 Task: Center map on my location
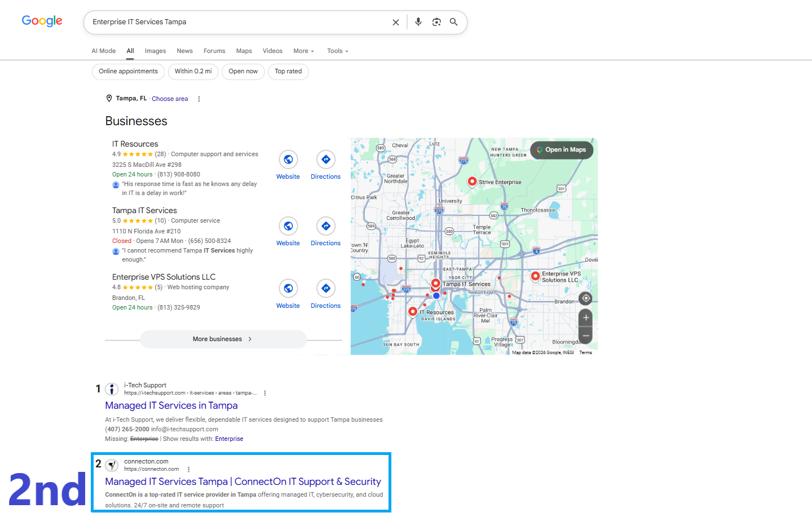click(586, 298)
